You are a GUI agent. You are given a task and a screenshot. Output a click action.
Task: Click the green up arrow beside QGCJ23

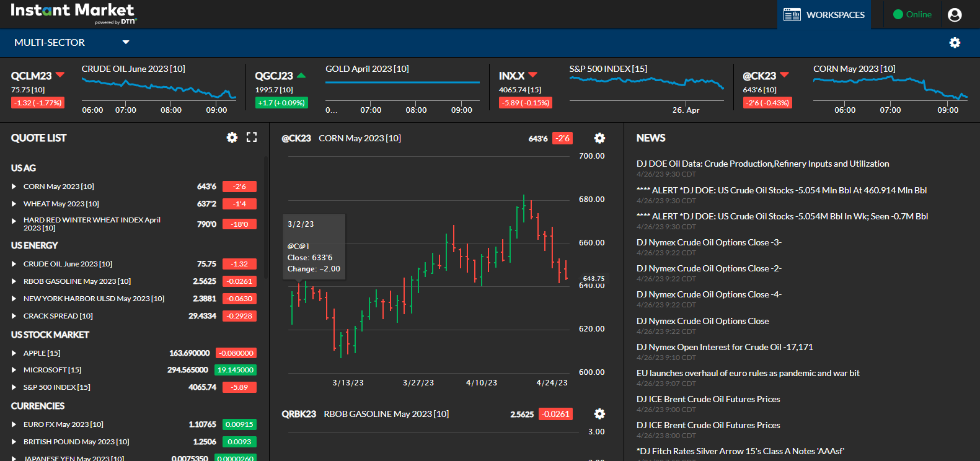[301, 76]
